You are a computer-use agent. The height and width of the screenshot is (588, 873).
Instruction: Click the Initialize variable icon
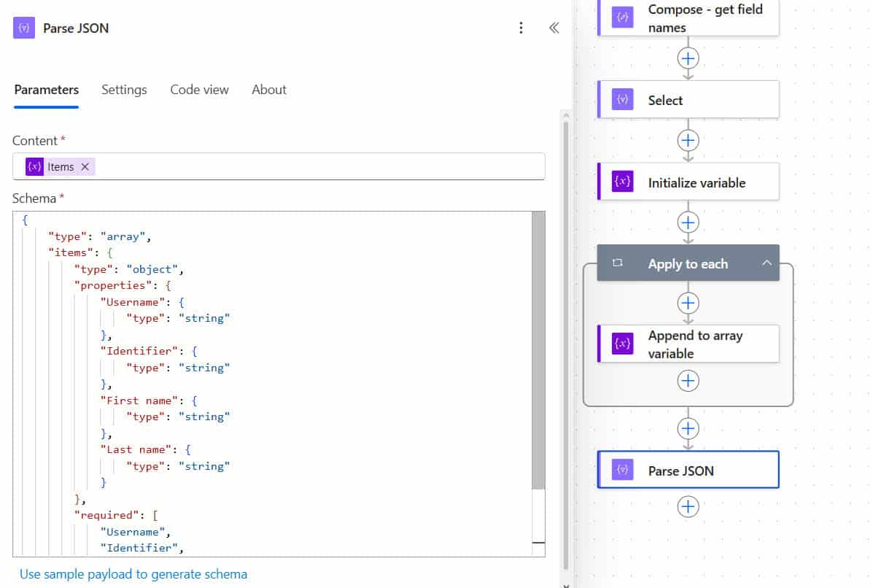[x=622, y=182]
